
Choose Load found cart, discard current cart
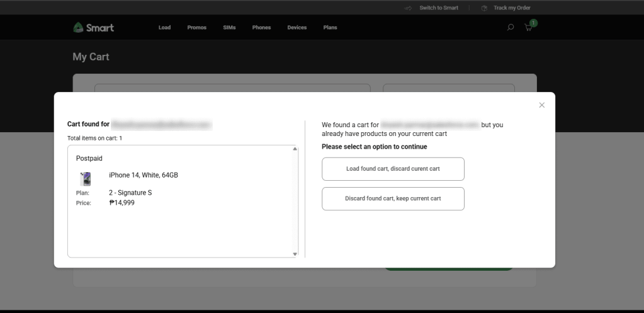click(x=393, y=169)
